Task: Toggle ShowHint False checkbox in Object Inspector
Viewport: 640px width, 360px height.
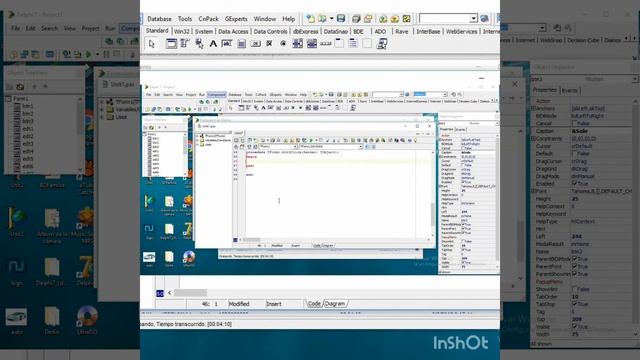Action: [575, 289]
